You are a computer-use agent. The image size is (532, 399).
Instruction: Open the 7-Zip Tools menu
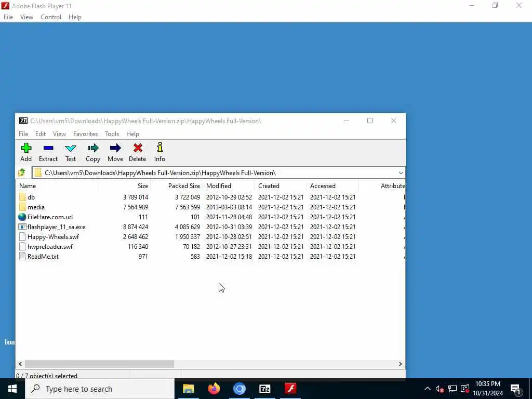pyautogui.click(x=112, y=134)
